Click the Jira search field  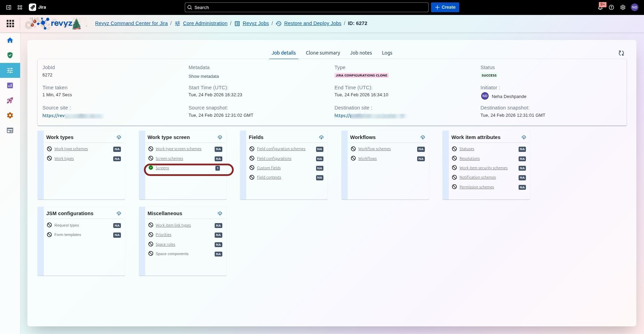(x=306, y=7)
